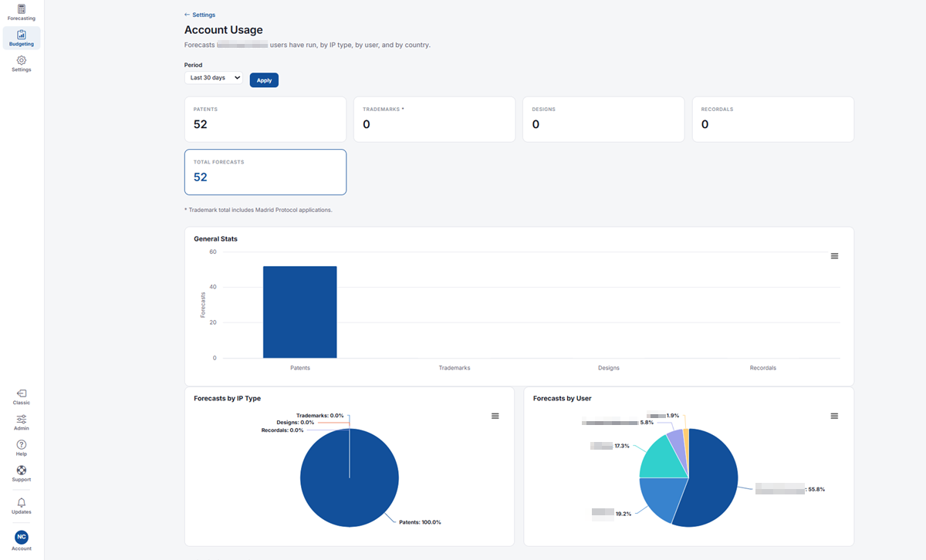This screenshot has width=926, height=560.
Task: Click the Designs axis label in bar chart
Action: click(x=609, y=368)
